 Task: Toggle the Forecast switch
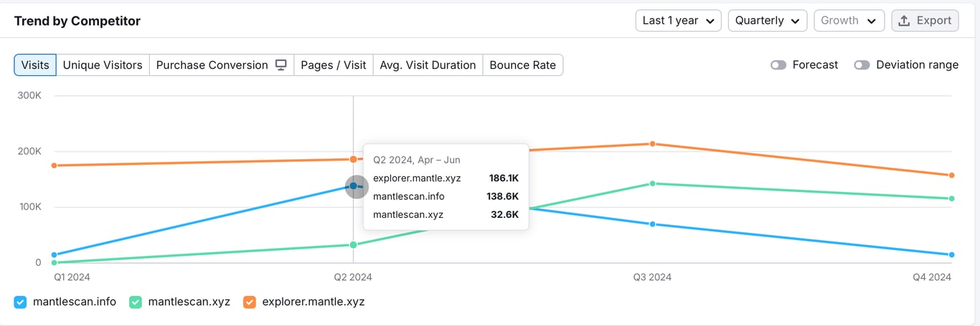point(778,65)
